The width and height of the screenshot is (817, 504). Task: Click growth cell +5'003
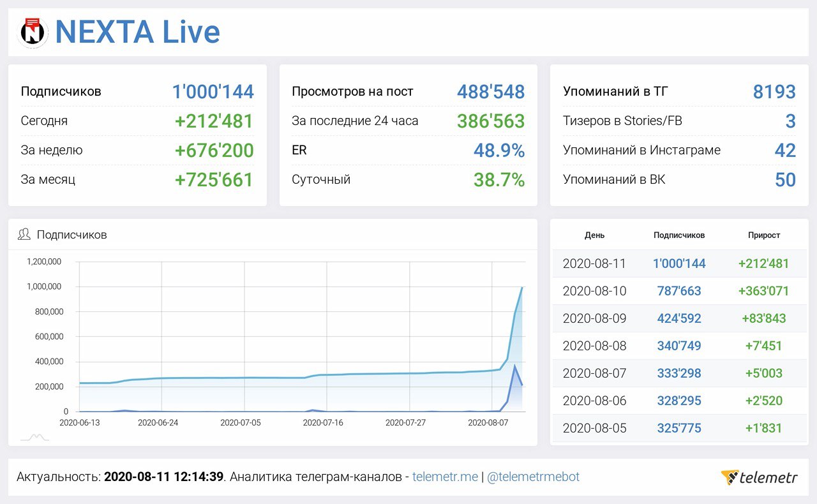[763, 373]
